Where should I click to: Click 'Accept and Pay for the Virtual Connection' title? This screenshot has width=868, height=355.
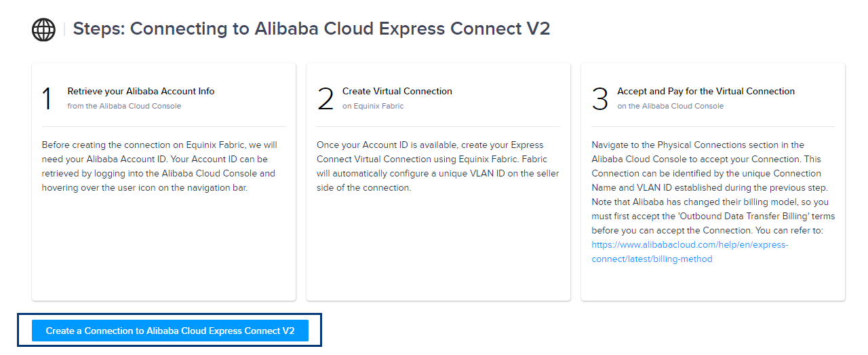point(706,91)
